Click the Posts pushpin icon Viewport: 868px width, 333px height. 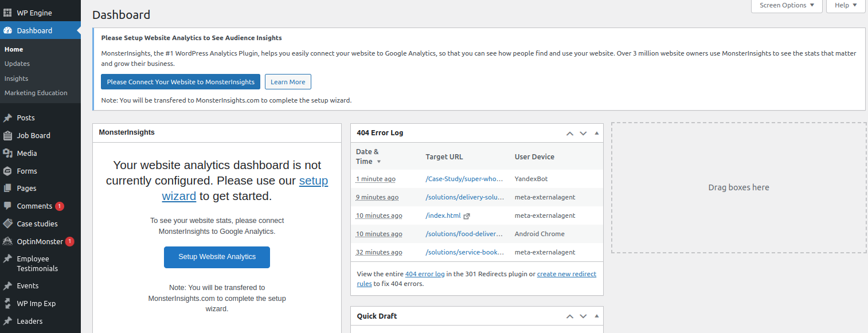coord(7,117)
